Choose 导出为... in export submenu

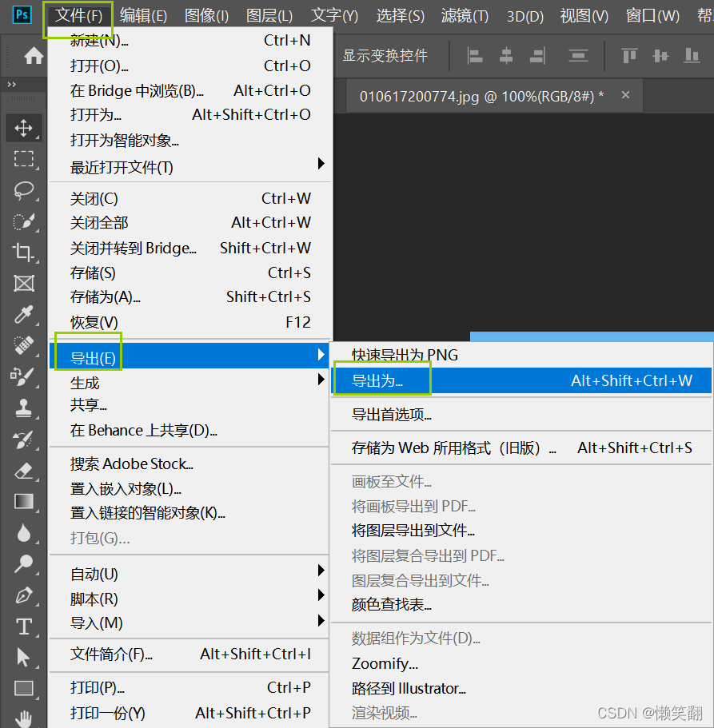(521, 380)
